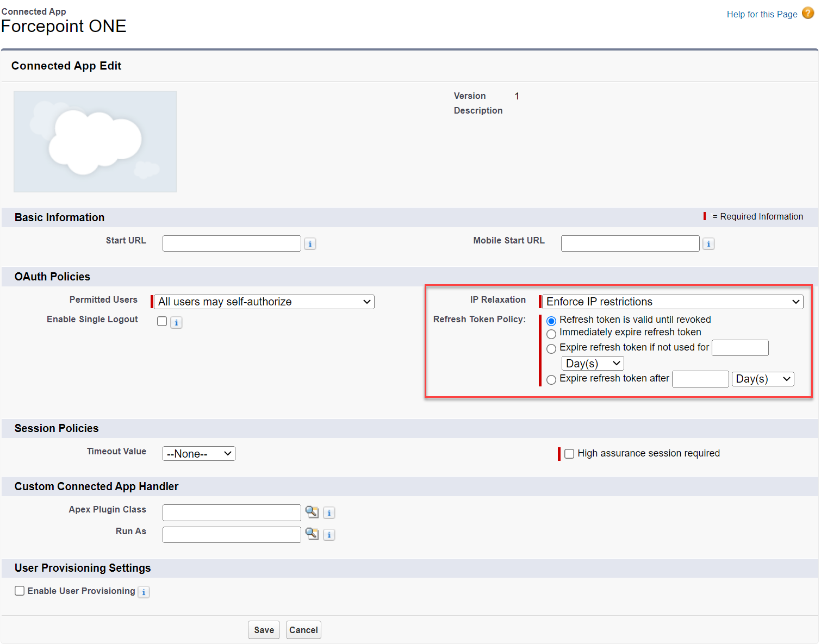Check High assurance session required
Screen dimensions: 821x644
pos(569,453)
